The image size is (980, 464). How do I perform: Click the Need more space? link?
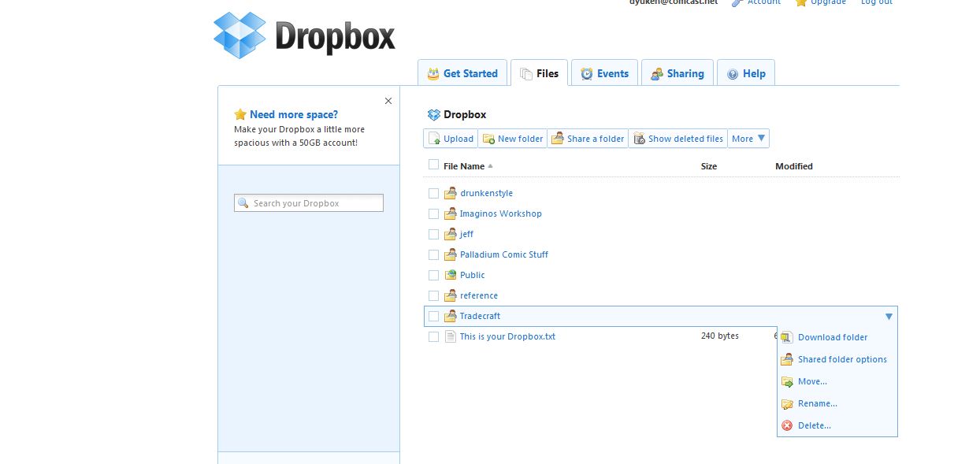click(294, 114)
